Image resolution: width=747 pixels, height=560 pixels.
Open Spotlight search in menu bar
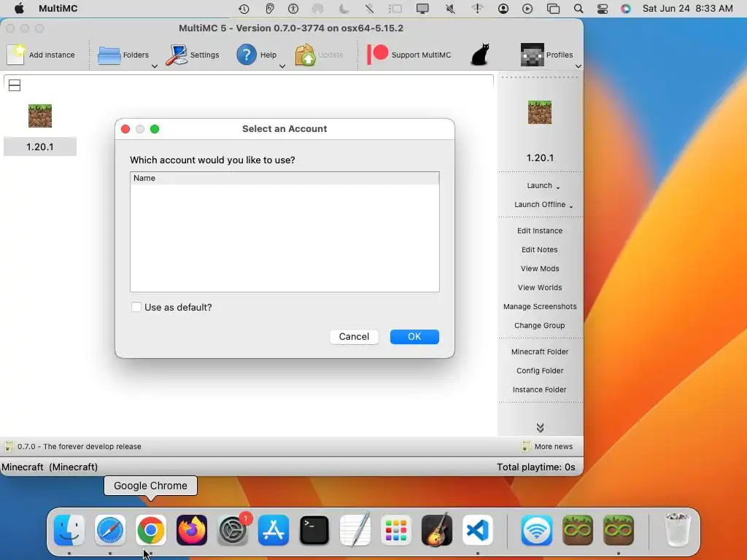[x=578, y=9]
